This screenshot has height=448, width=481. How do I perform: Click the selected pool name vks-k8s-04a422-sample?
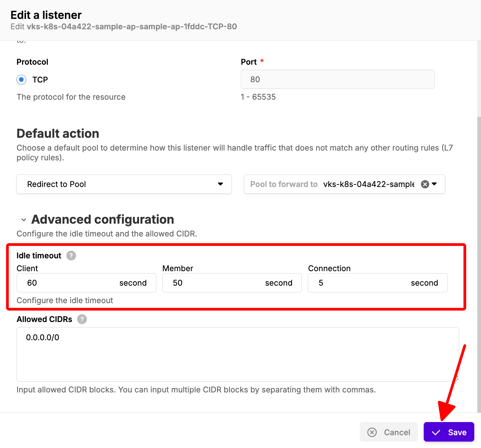coord(368,184)
